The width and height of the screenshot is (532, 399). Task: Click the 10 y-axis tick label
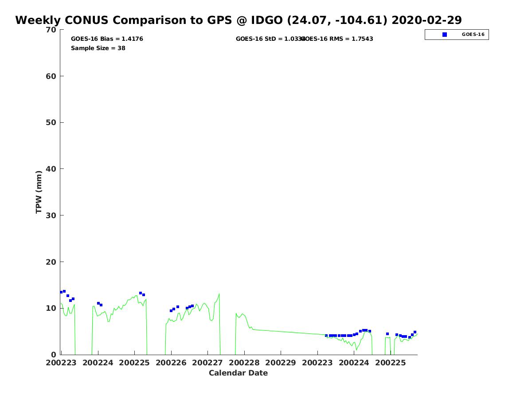[51, 308]
